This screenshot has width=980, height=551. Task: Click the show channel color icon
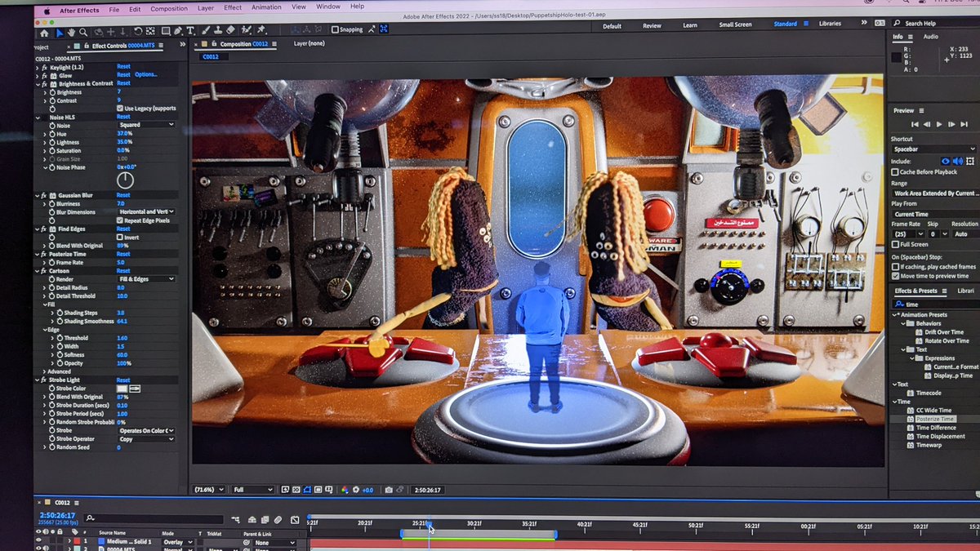pyautogui.click(x=345, y=490)
